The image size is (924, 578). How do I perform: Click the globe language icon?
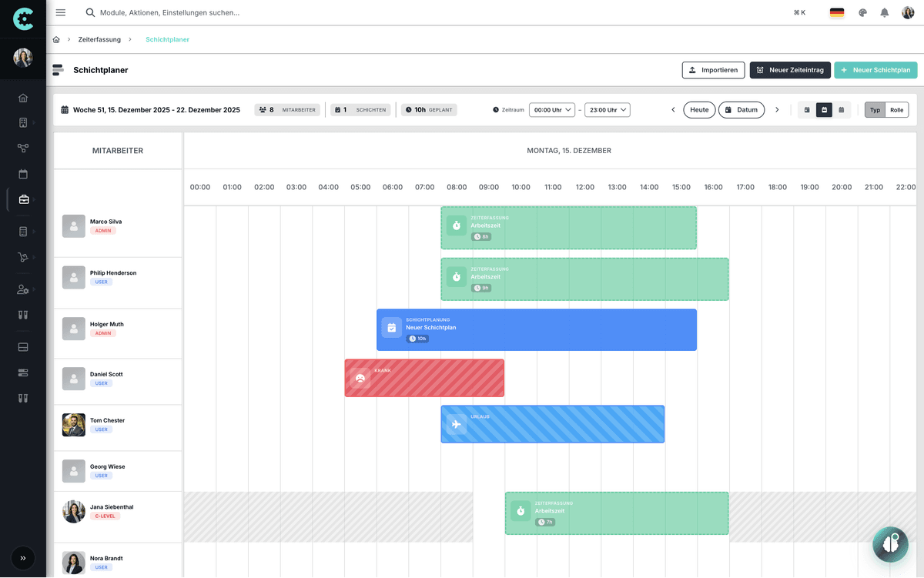pyautogui.click(x=862, y=12)
